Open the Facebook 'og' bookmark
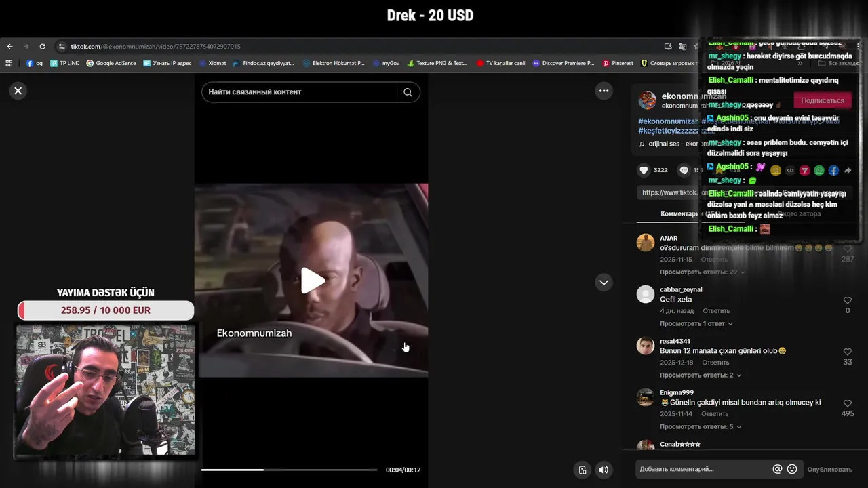The image size is (868, 488). [x=35, y=63]
